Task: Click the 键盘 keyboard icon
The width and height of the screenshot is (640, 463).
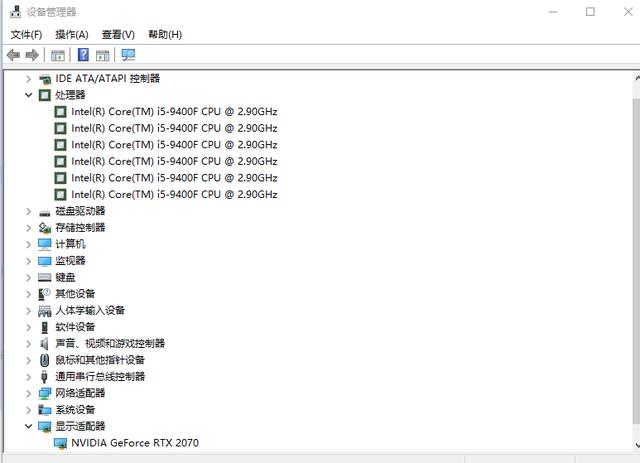Action: click(44, 278)
